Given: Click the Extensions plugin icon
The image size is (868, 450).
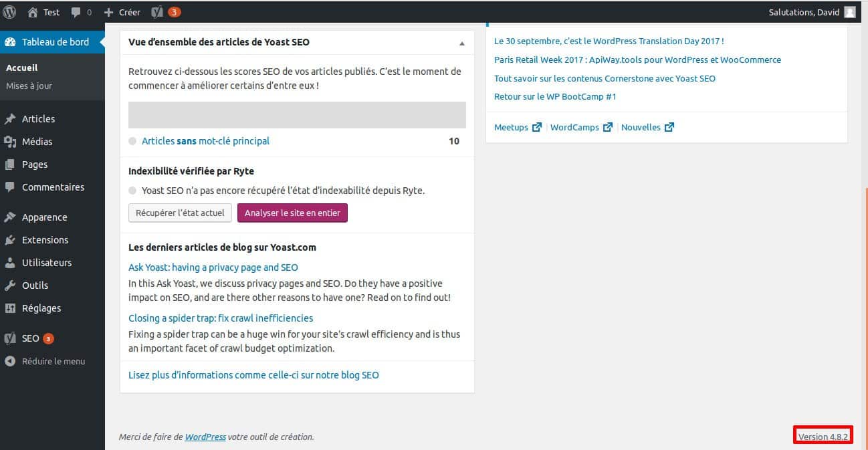Looking at the screenshot, I should pos(11,239).
